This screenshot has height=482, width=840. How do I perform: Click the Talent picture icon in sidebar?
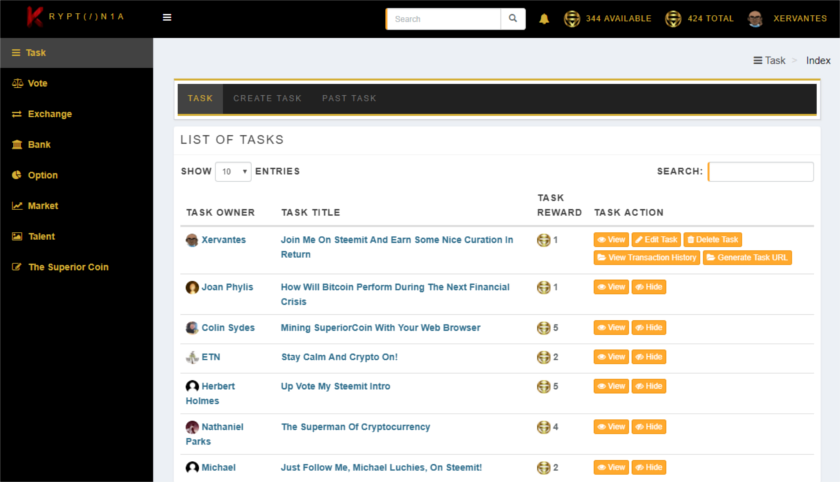coord(17,236)
